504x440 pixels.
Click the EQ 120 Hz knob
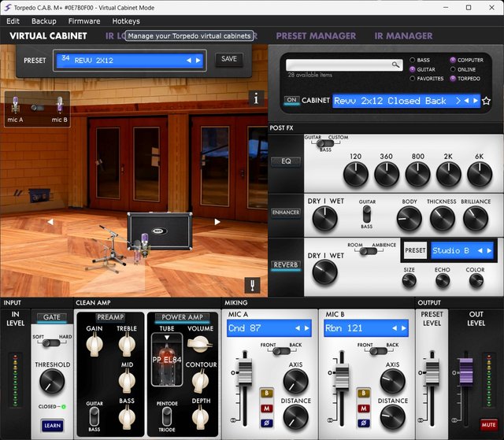point(355,175)
